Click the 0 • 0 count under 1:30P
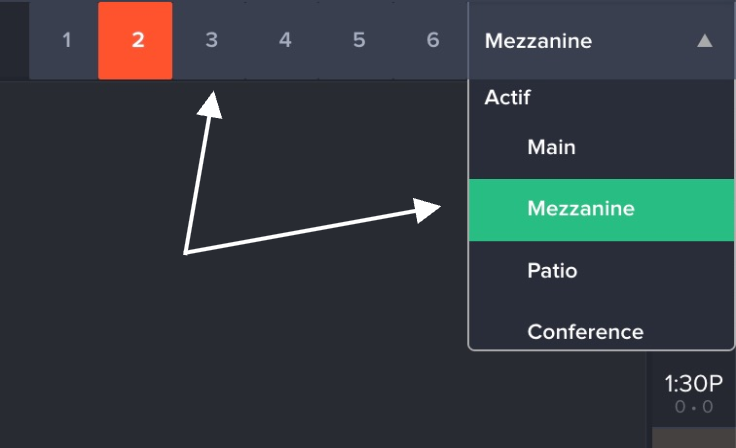The width and height of the screenshot is (736, 448). [x=693, y=407]
